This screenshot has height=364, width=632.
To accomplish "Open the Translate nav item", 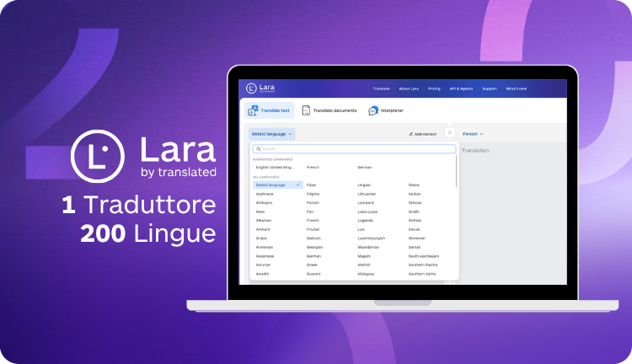I will click(381, 88).
